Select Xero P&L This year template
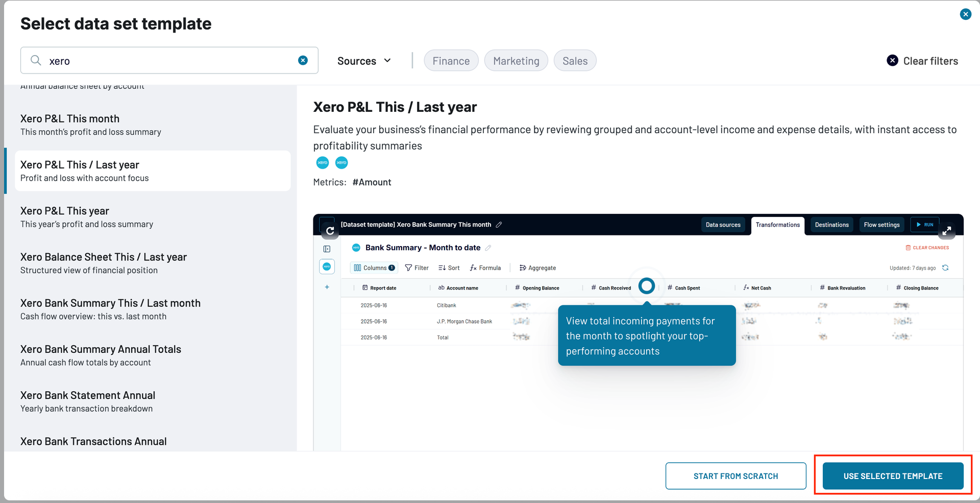The width and height of the screenshot is (980, 503). point(153,217)
